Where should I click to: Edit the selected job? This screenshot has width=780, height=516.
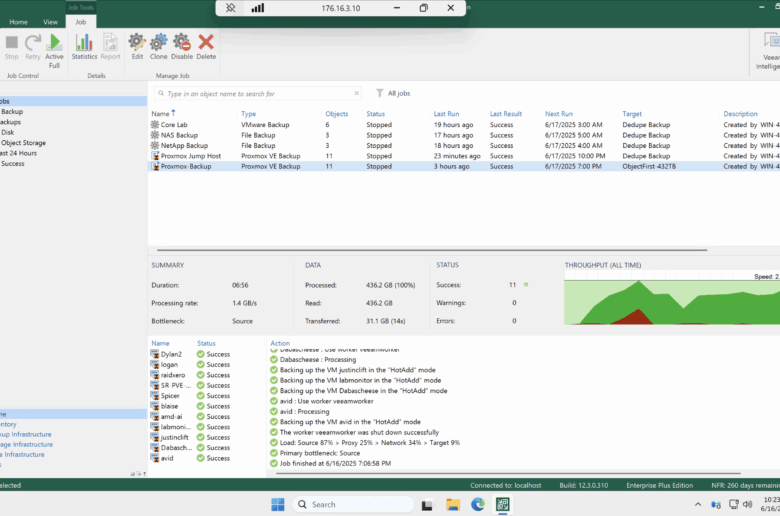point(137,47)
